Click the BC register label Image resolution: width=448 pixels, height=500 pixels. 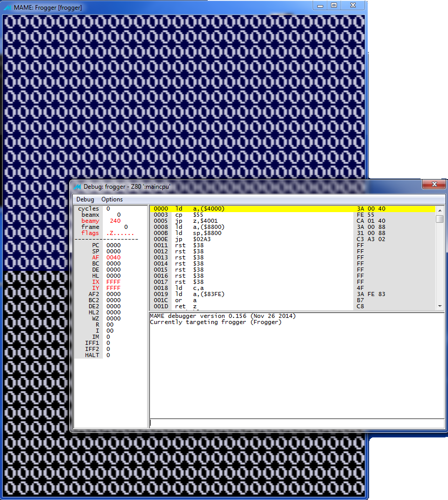(96, 263)
